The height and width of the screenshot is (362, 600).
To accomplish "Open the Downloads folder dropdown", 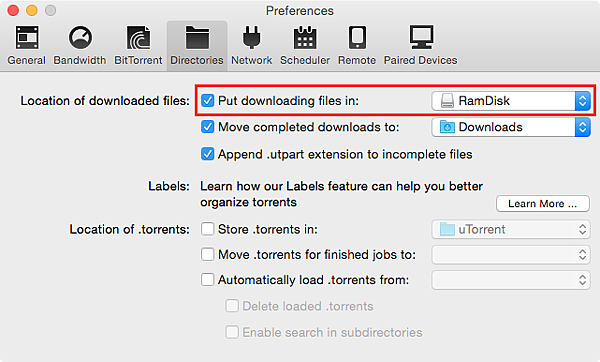I will pyautogui.click(x=511, y=127).
